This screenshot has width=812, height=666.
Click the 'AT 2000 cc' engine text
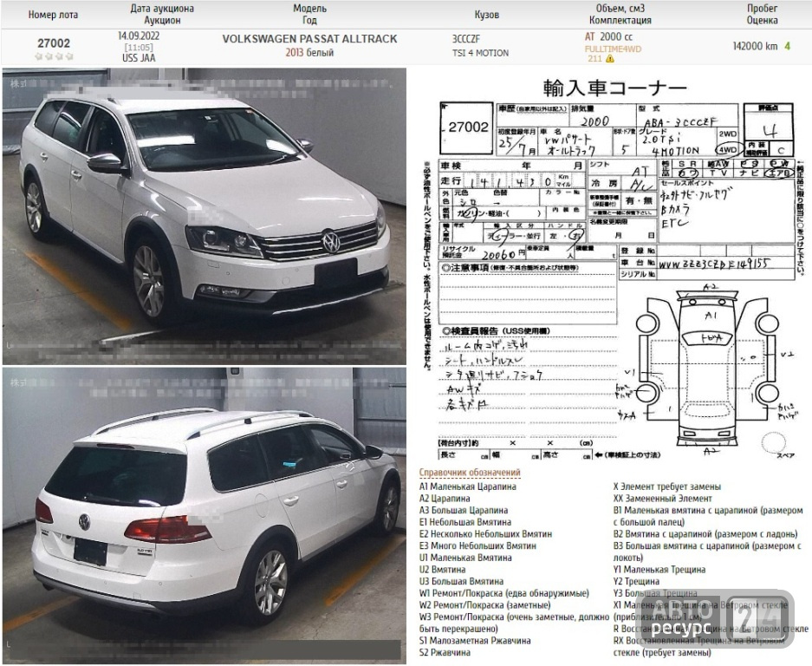point(608,36)
